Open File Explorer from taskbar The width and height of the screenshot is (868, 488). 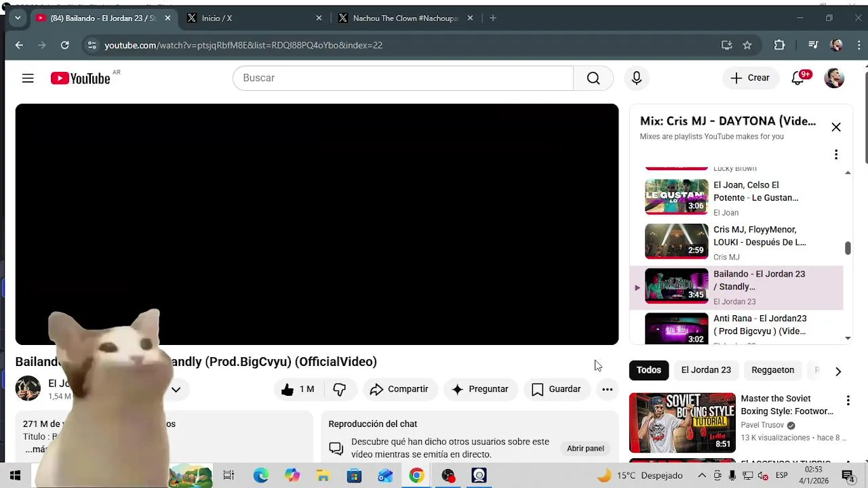click(323, 476)
